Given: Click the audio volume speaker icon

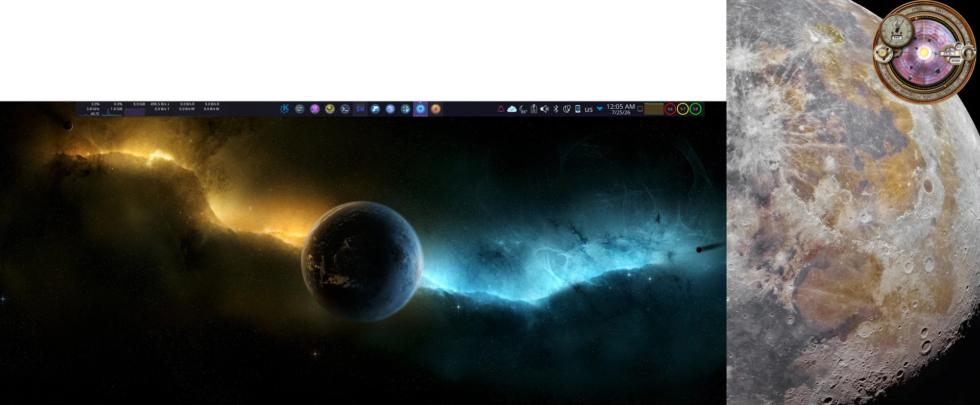Looking at the screenshot, I should (545, 109).
